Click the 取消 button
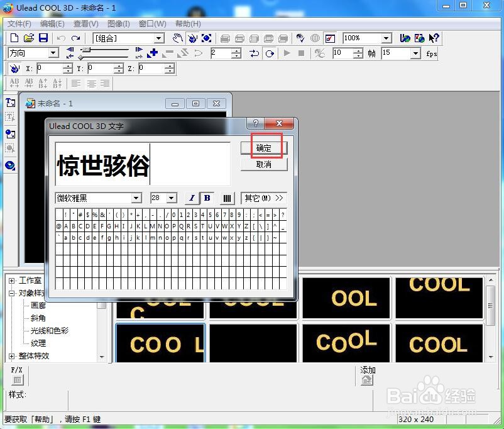This screenshot has width=504, height=429. (263, 164)
